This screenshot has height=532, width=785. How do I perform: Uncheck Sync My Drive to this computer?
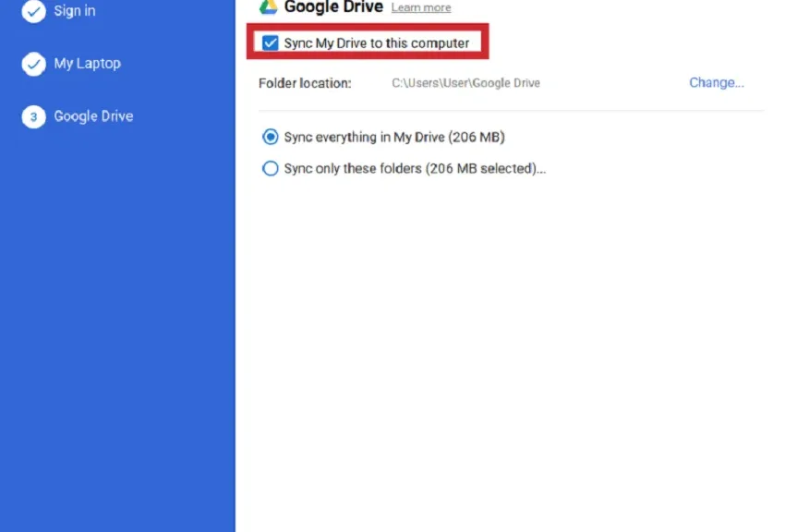[x=271, y=43]
